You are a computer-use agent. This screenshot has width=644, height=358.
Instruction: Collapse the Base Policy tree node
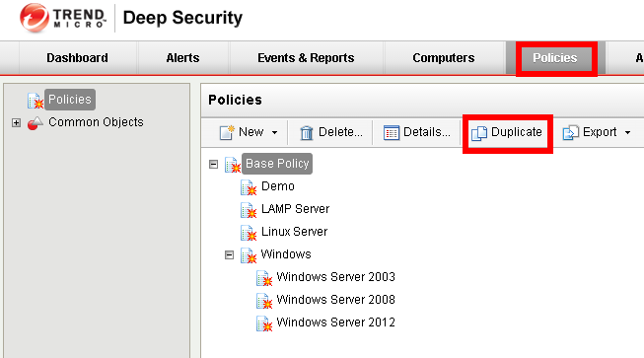214,165
